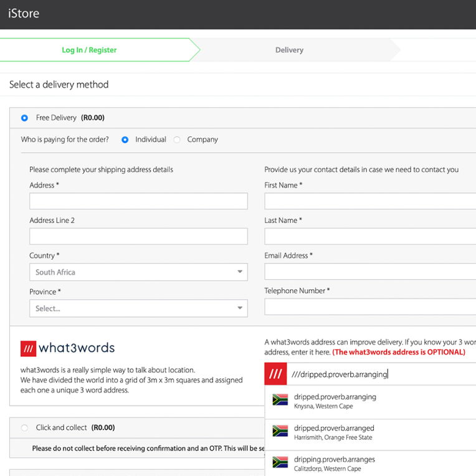Click the what3words address search field
Screen dimensions: 476x476
381,374
